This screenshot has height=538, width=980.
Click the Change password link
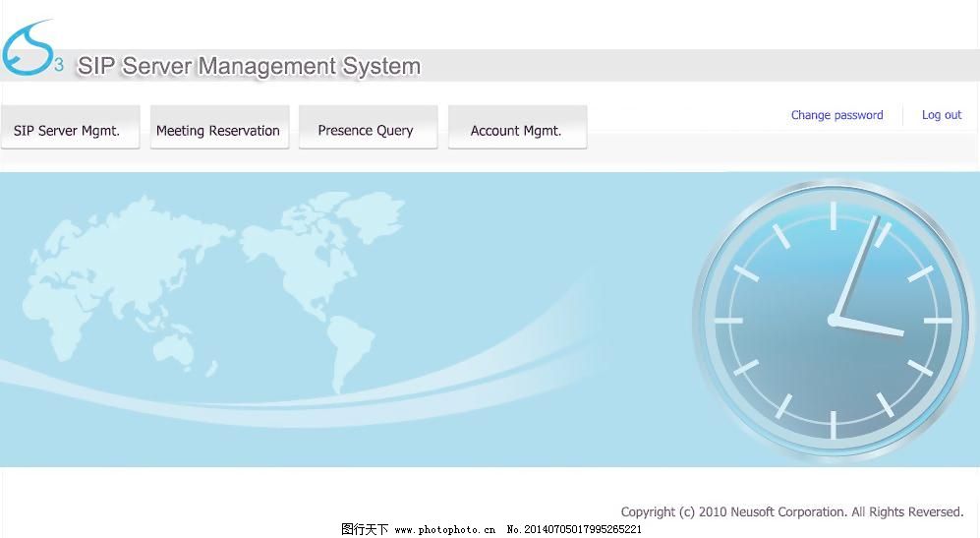coord(836,115)
